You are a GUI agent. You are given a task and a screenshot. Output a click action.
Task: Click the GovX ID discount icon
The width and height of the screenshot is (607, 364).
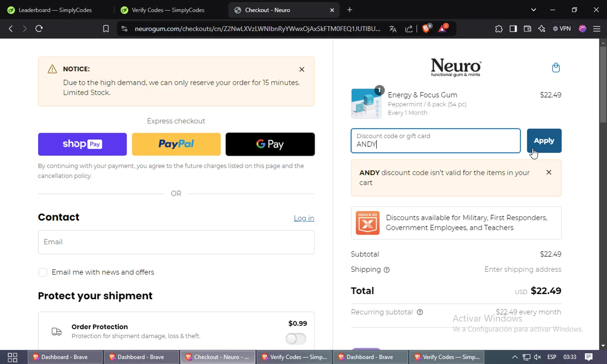[x=367, y=223]
